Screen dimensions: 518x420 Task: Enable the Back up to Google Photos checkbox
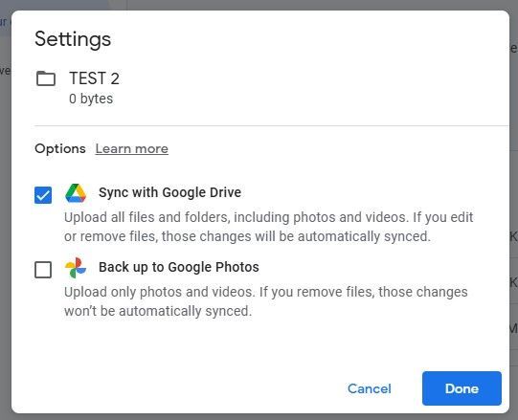[43, 270]
